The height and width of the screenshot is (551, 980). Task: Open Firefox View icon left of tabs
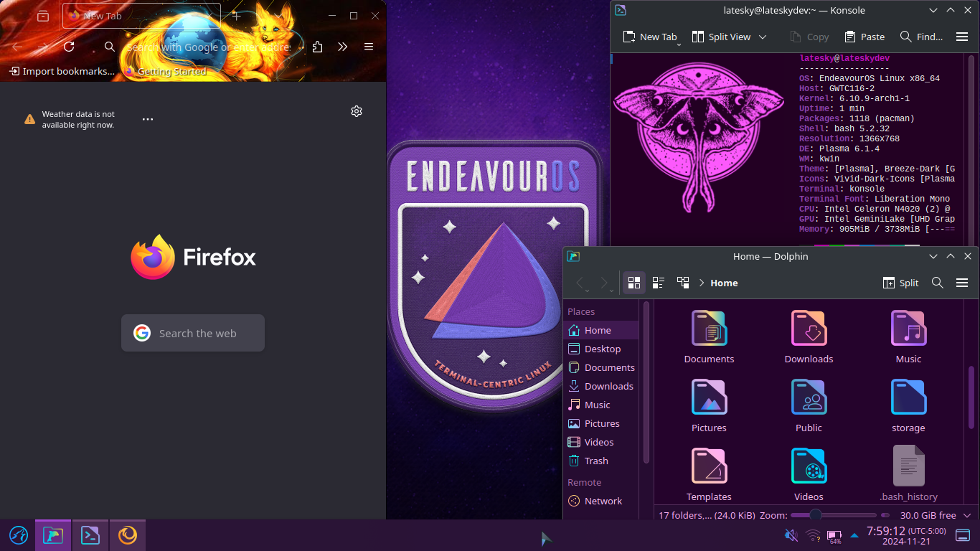point(43,16)
